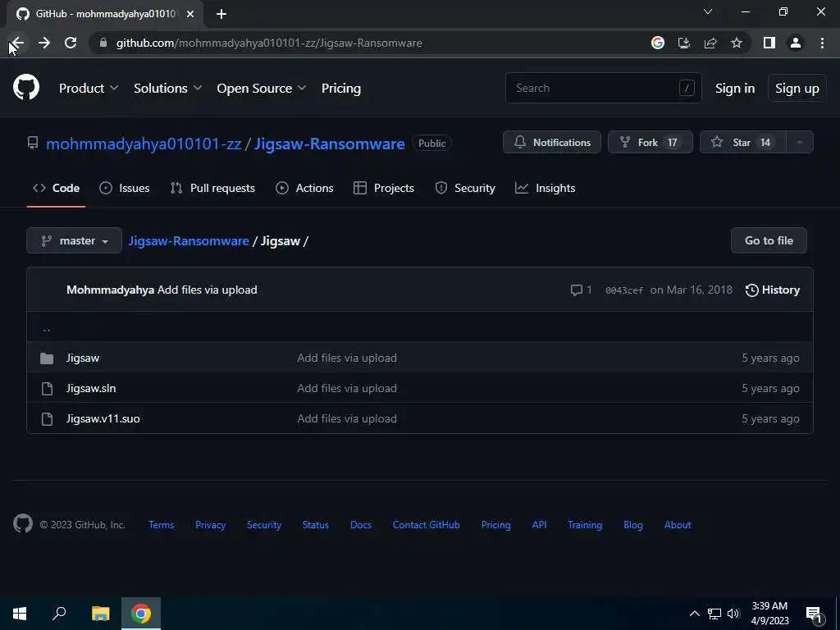Open Jigsaw.v11.suo file
The height and width of the screenshot is (630, 840).
(x=103, y=419)
